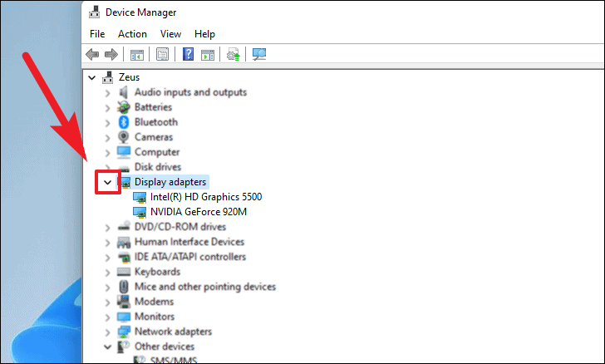Image resolution: width=605 pixels, height=364 pixels.
Task: Collapse the Zeus root node
Action: pos(91,77)
